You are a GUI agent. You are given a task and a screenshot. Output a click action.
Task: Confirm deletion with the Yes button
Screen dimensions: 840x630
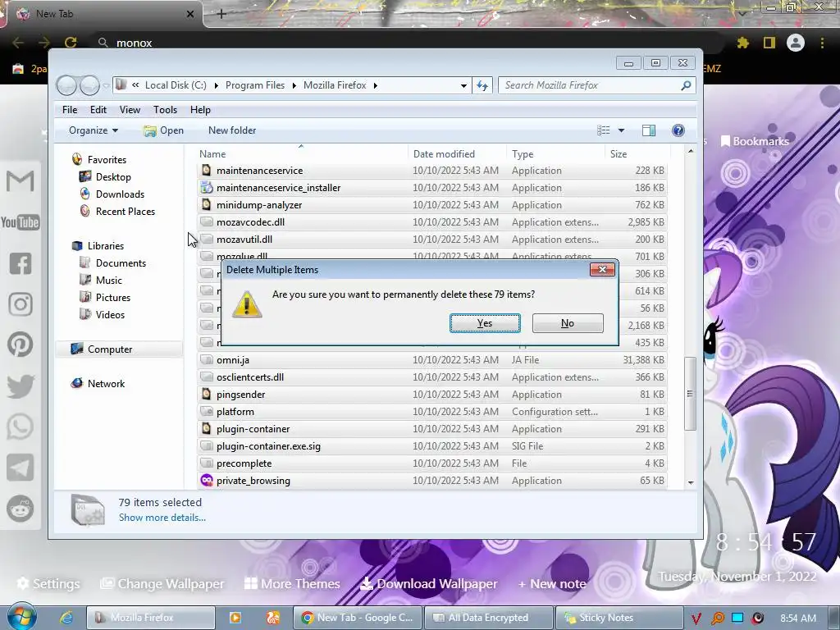tap(485, 323)
